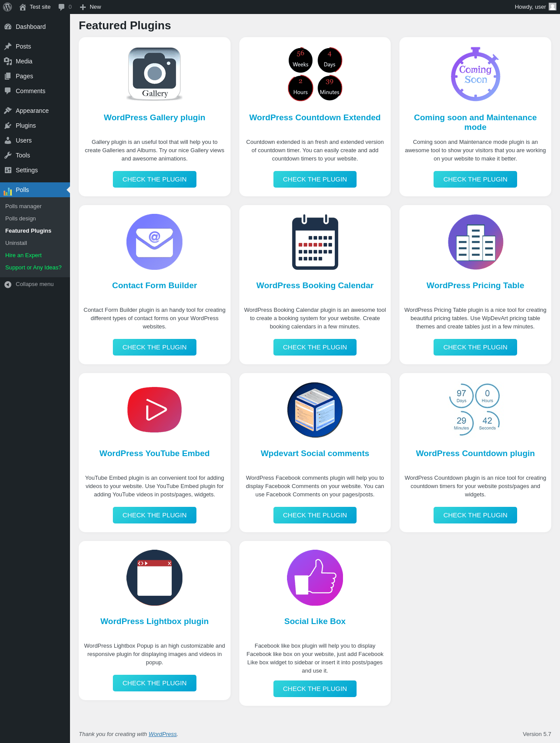Viewport: 560px width, 743px height.
Task: Click the Countdown plugin circles image
Action: click(475, 410)
